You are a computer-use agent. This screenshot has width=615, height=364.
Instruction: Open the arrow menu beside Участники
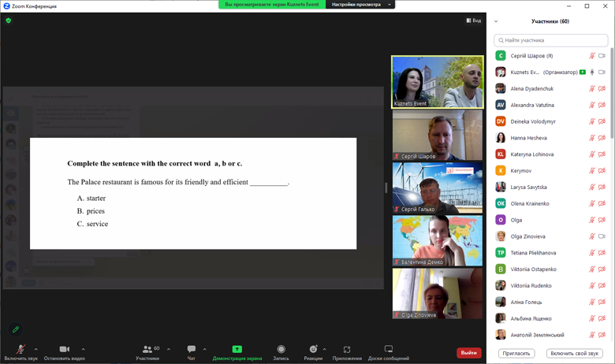click(x=169, y=349)
